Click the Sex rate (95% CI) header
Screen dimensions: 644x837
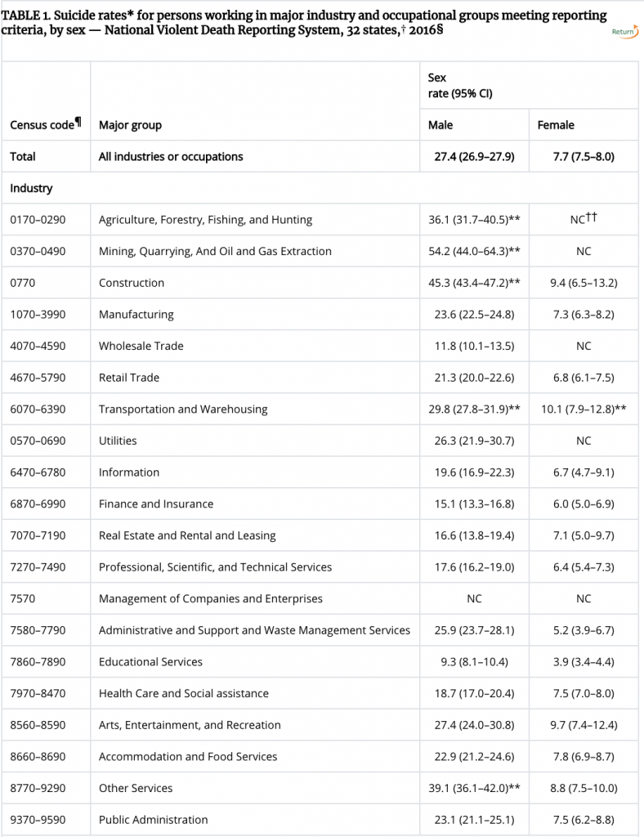click(459, 86)
